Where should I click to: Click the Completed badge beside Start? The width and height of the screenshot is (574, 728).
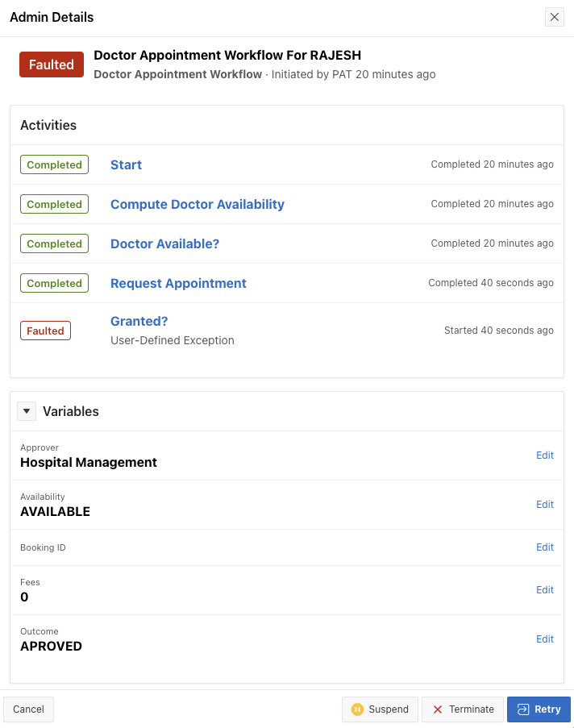[x=54, y=164]
